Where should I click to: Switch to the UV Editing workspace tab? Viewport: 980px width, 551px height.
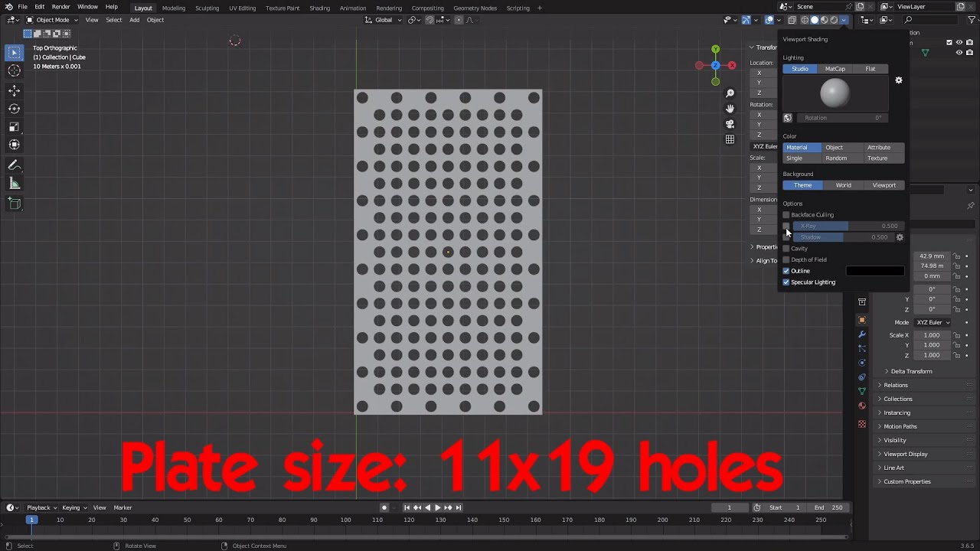(242, 8)
